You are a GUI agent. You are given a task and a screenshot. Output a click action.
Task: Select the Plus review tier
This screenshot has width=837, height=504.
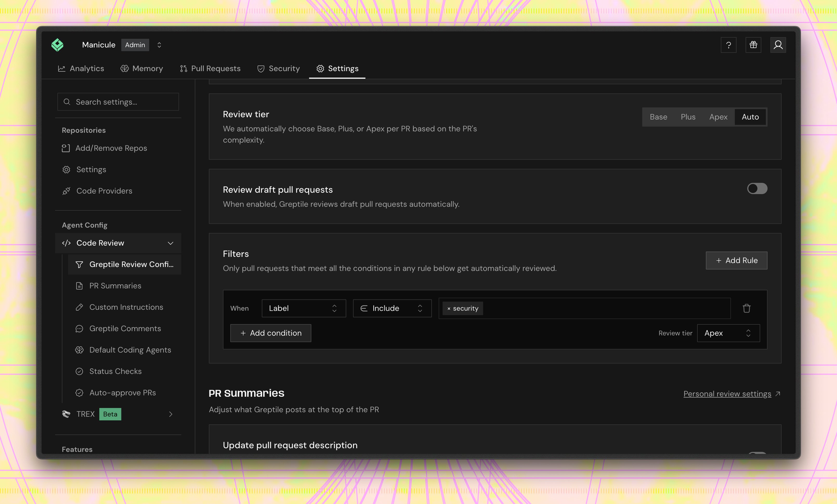(x=688, y=117)
